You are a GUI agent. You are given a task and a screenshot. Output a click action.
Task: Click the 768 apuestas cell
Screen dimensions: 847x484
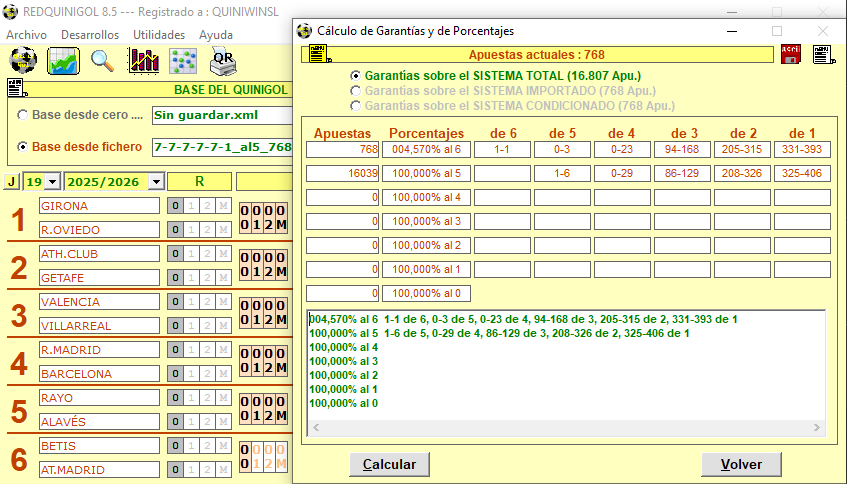[342, 149]
